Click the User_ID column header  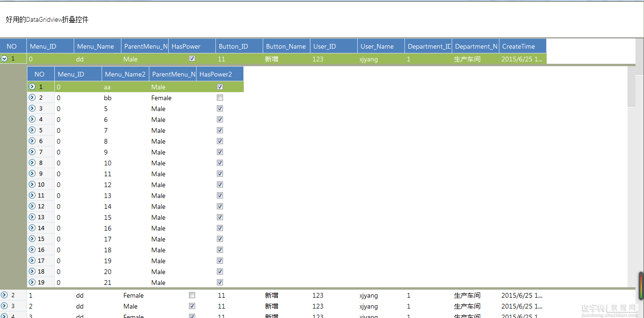tap(334, 46)
